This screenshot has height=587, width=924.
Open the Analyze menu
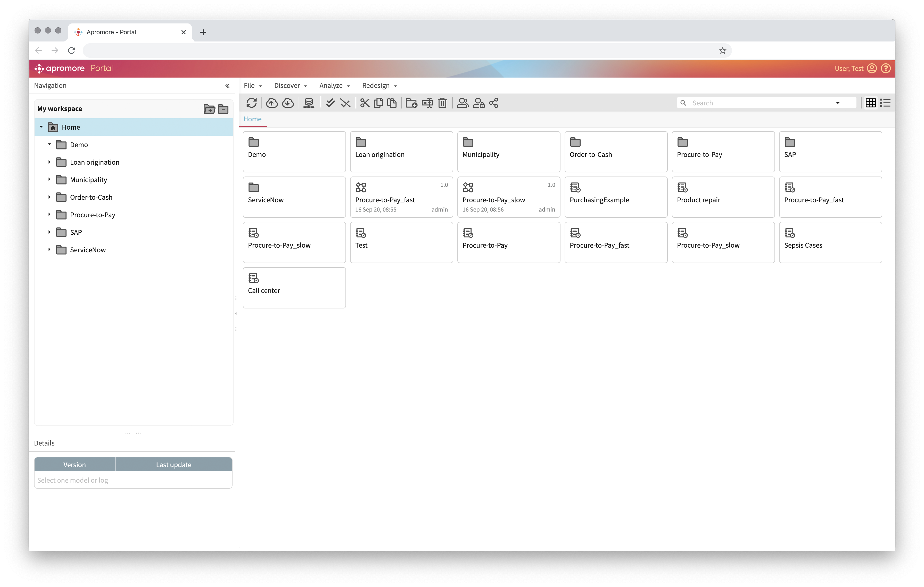[x=335, y=86]
